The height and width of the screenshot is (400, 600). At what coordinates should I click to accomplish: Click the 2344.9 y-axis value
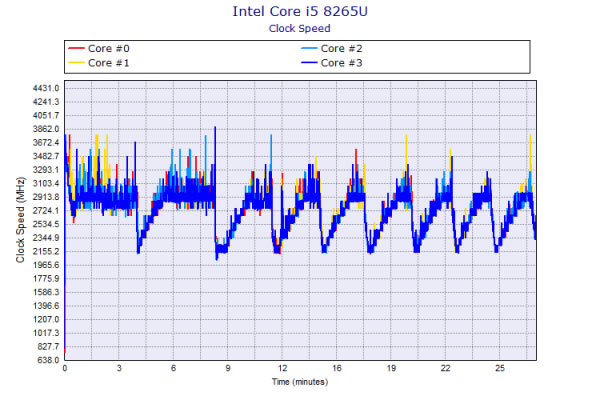[46, 238]
